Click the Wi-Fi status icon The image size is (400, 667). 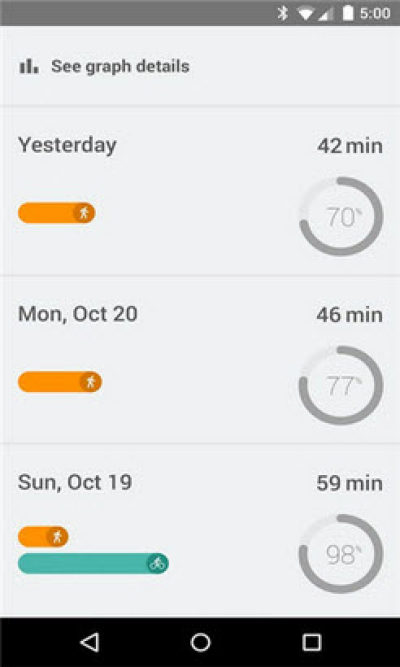306,14
